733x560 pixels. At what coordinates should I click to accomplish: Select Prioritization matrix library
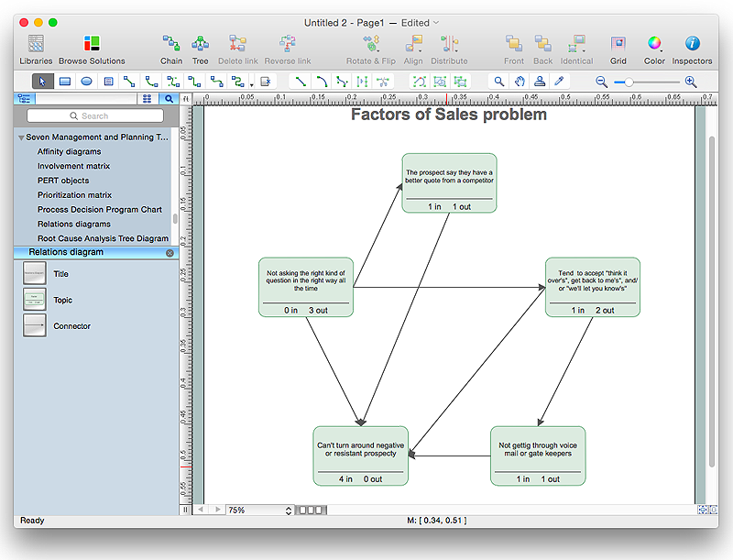pyautogui.click(x=75, y=195)
